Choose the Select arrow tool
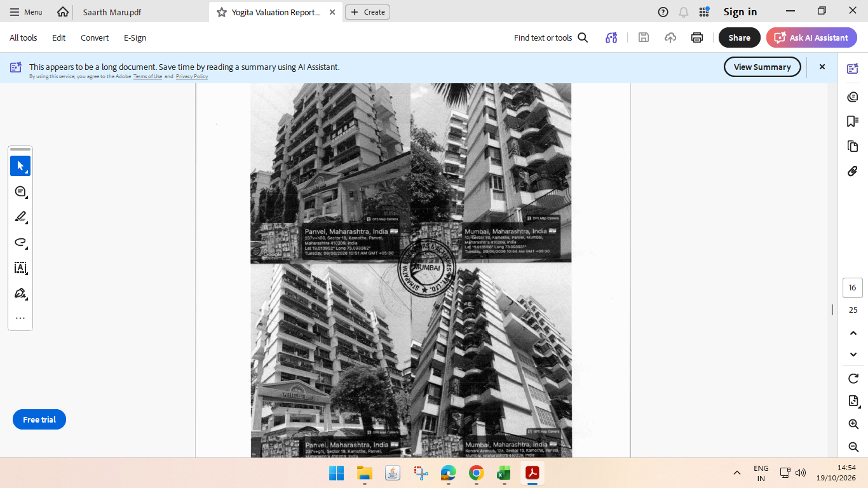 click(20, 166)
